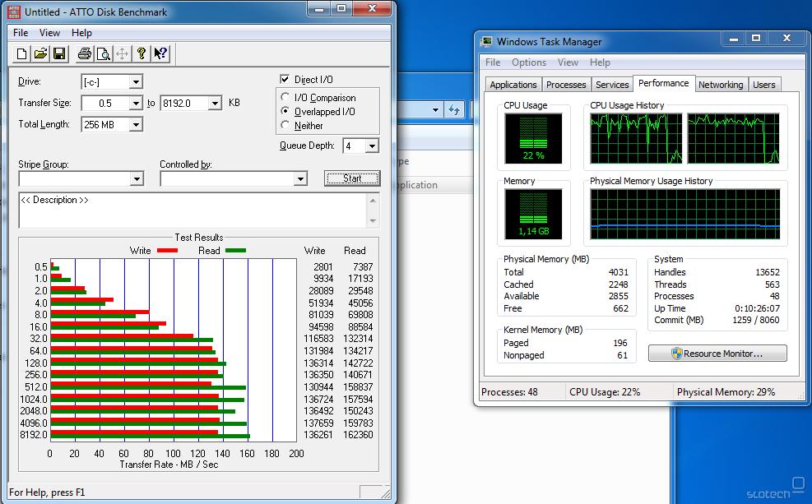Open the View menu in Task Manager
This screenshot has height=504, width=812.
[568, 62]
